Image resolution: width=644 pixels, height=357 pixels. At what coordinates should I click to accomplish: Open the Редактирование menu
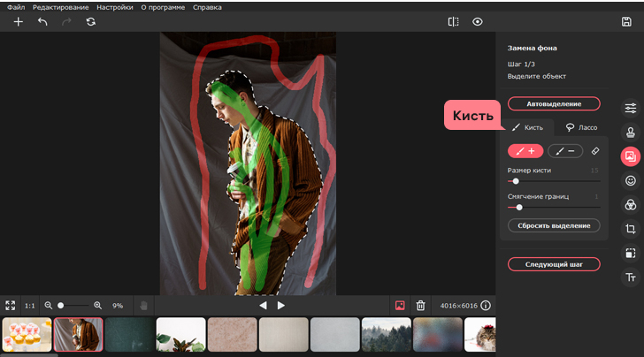tap(61, 7)
